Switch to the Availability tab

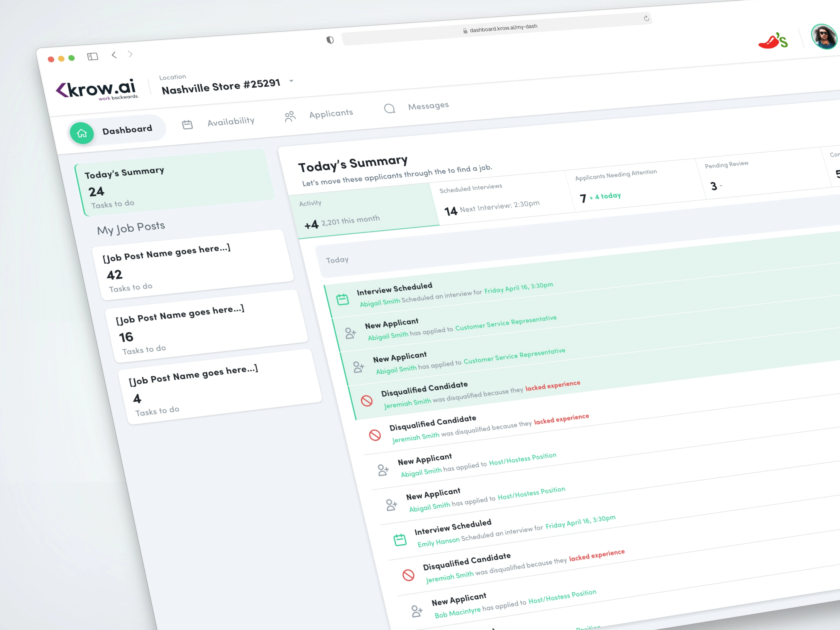pyautogui.click(x=218, y=123)
